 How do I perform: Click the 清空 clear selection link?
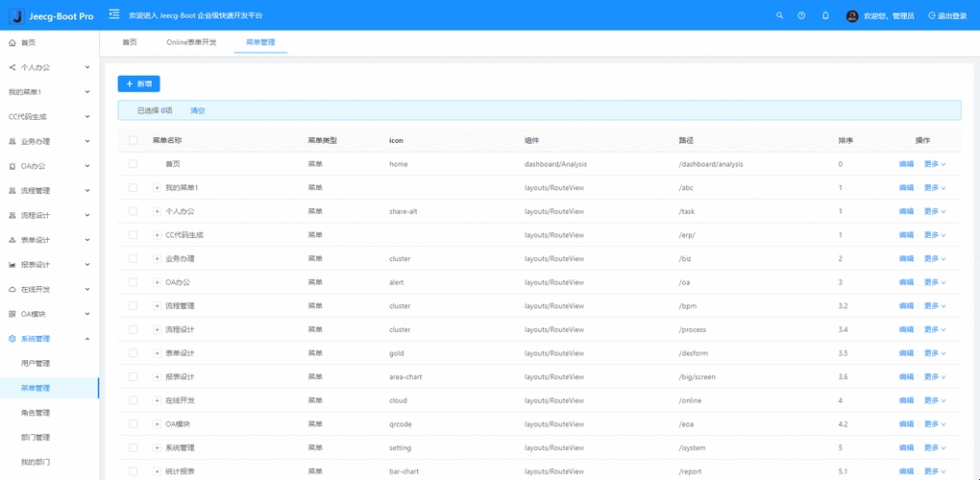click(198, 110)
